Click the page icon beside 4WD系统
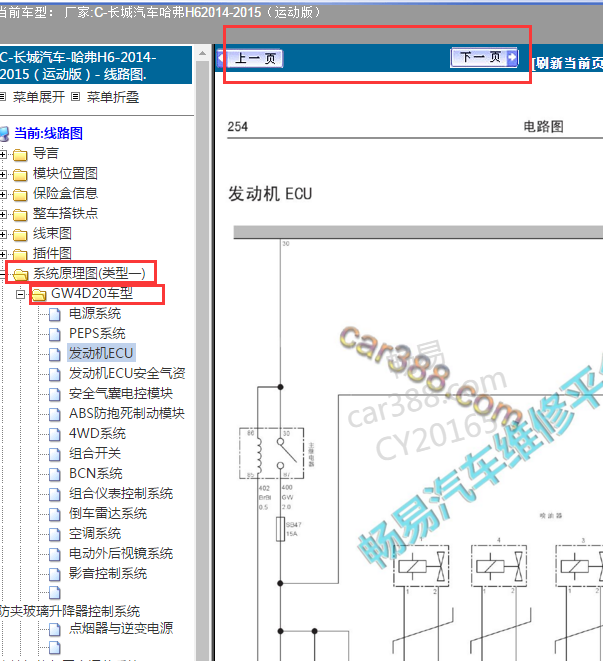The height and width of the screenshot is (661, 603). click(54, 435)
